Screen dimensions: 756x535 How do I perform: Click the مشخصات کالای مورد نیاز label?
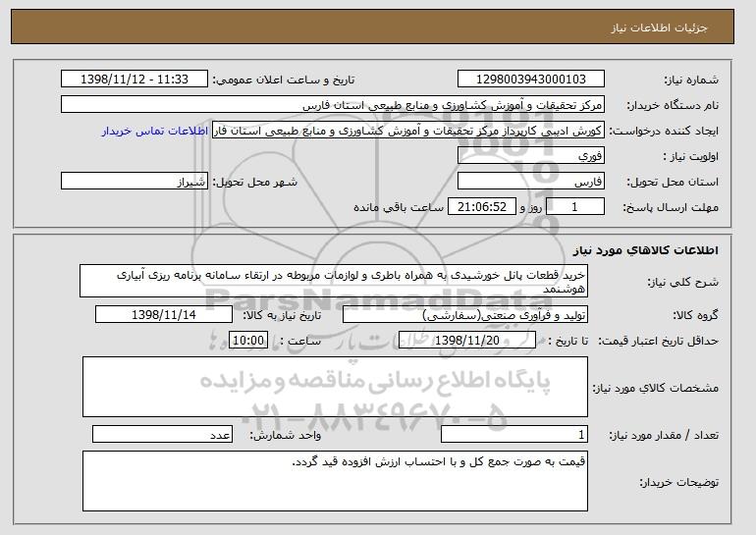655,388
